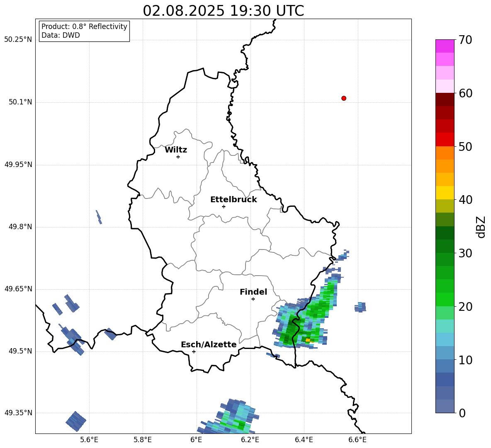This screenshot has height=448, width=491.
Task: Click the colorbar 70 tick label
Action: pos(465,40)
